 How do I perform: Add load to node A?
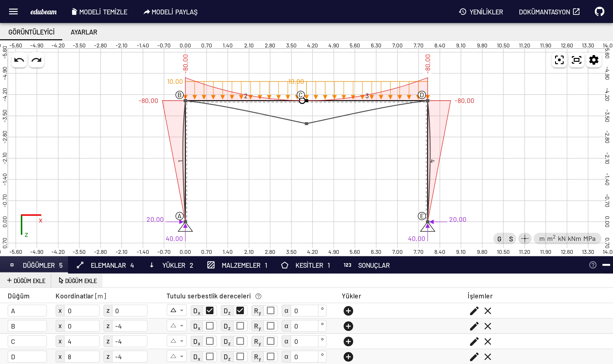[348, 311]
